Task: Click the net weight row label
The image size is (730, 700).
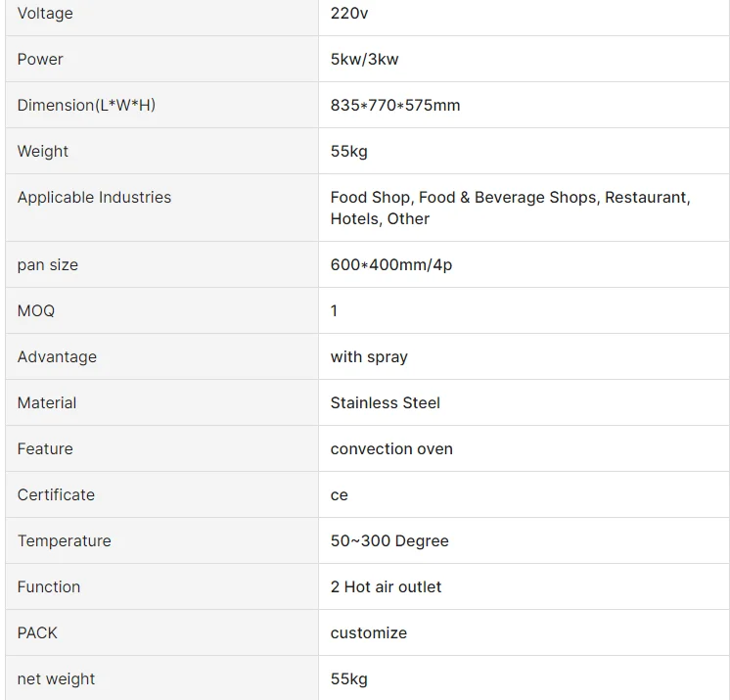Action: [56, 679]
